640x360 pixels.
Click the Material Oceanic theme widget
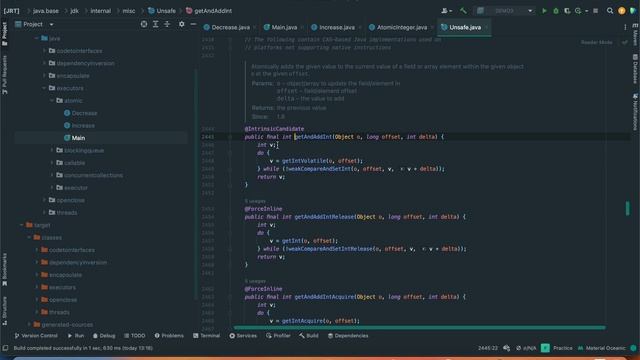[602, 348]
